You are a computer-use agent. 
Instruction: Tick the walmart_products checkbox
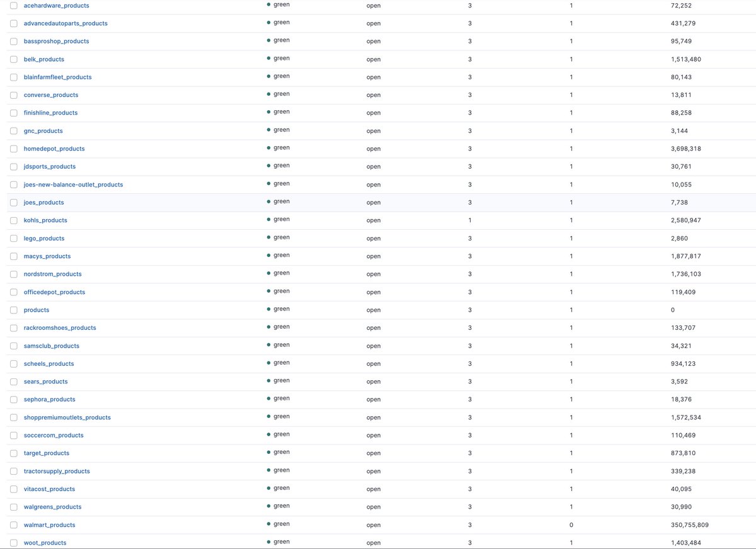point(14,524)
